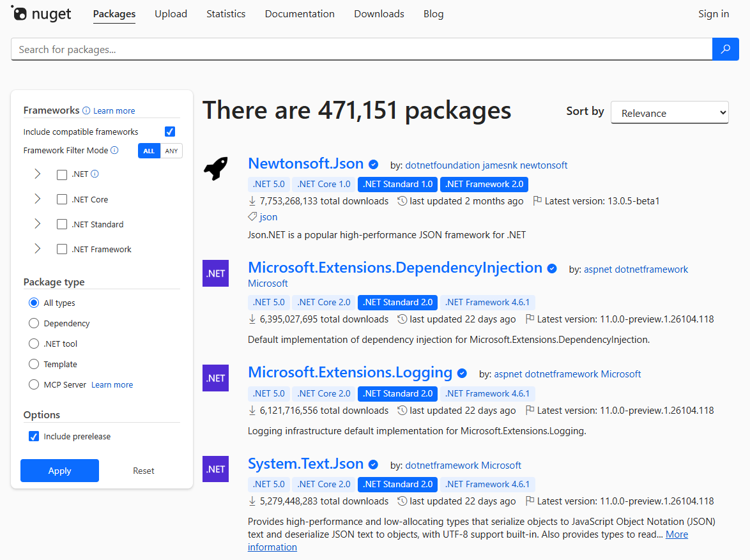
Task: Check the .NET Standard checkbox
Action: pos(62,224)
